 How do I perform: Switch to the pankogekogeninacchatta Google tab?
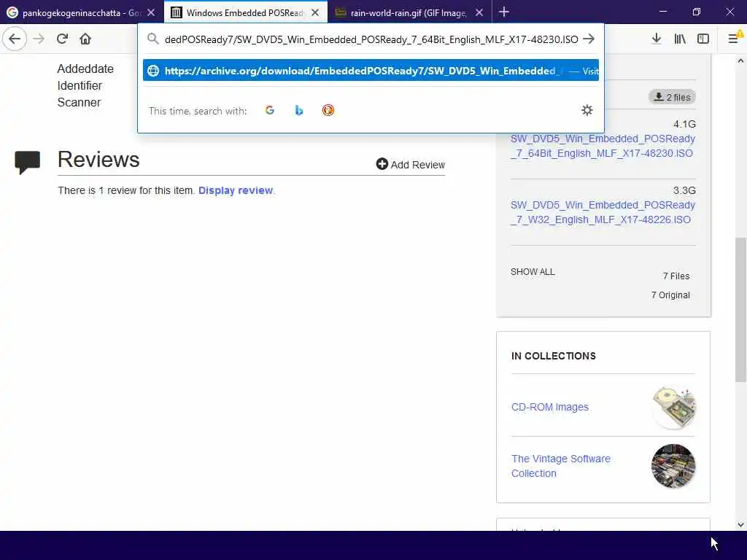point(82,12)
